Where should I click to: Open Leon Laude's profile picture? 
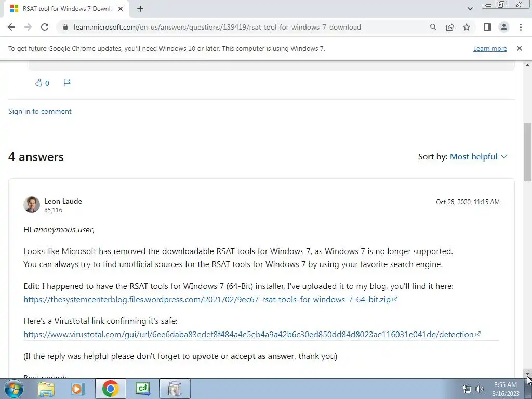click(32, 205)
